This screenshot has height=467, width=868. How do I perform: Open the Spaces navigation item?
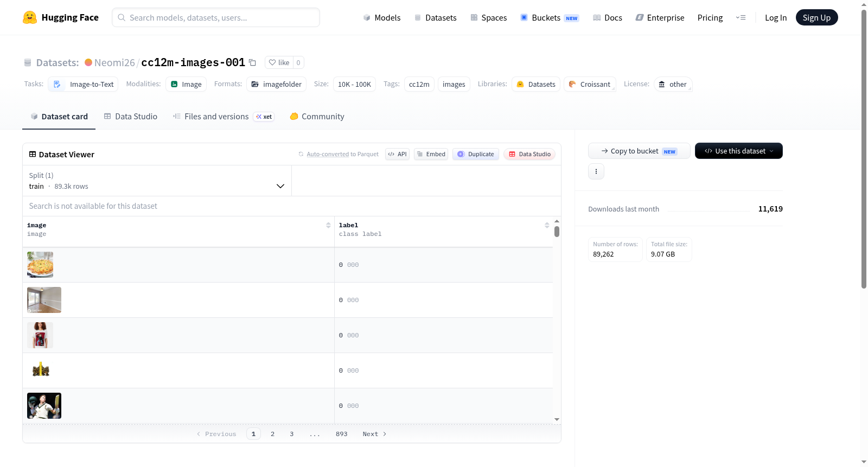(489, 17)
